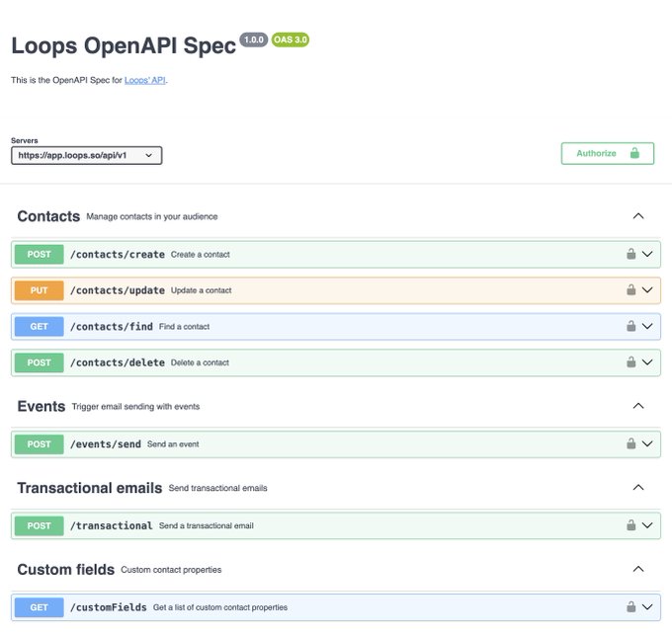Screen dimensions: 672x636
Task: Click 'Get a list of custom contact properties'
Action: (220, 607)
